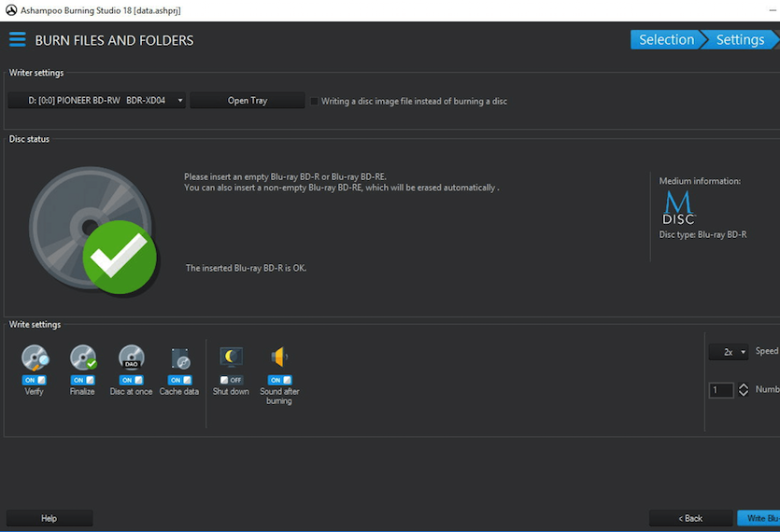Image resolution: width=780 pixels, height=532 pixels.
Task: Click the Disc at once DAO icon
Action: pos(132,358)
